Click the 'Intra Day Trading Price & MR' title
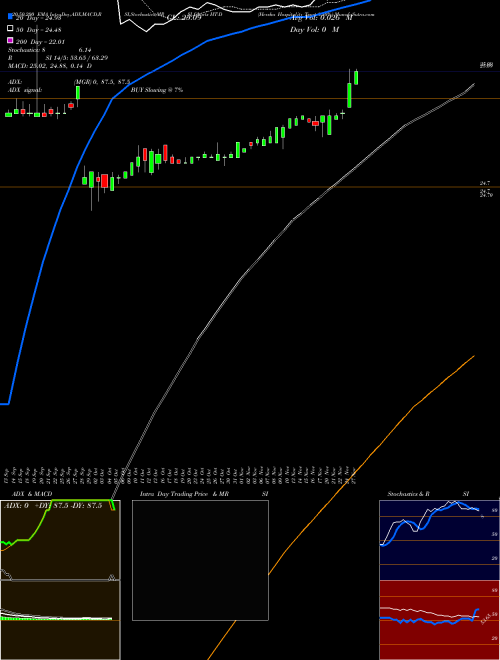Screen dimensions: 500x660 coord(185,494)
